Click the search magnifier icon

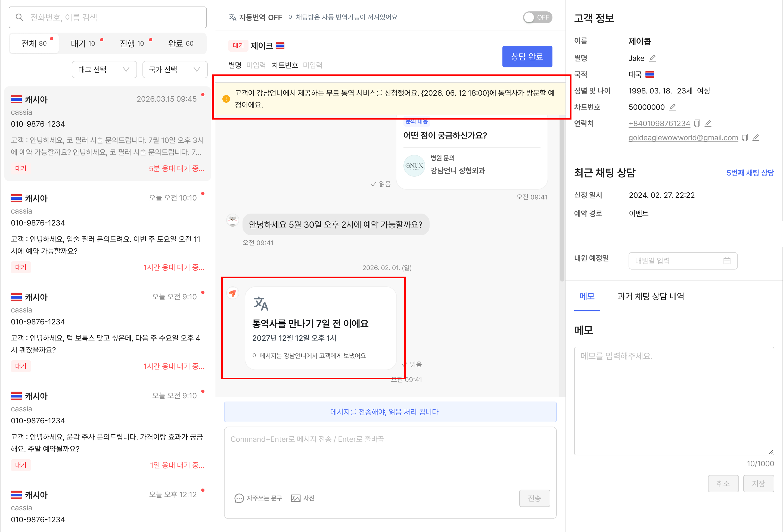20,17
